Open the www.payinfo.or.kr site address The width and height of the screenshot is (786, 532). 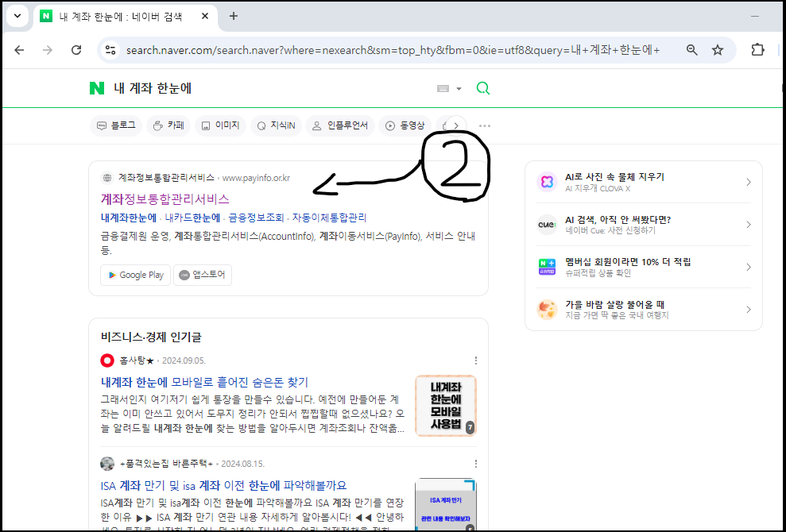pyautogui.click(x=256, y=178)
